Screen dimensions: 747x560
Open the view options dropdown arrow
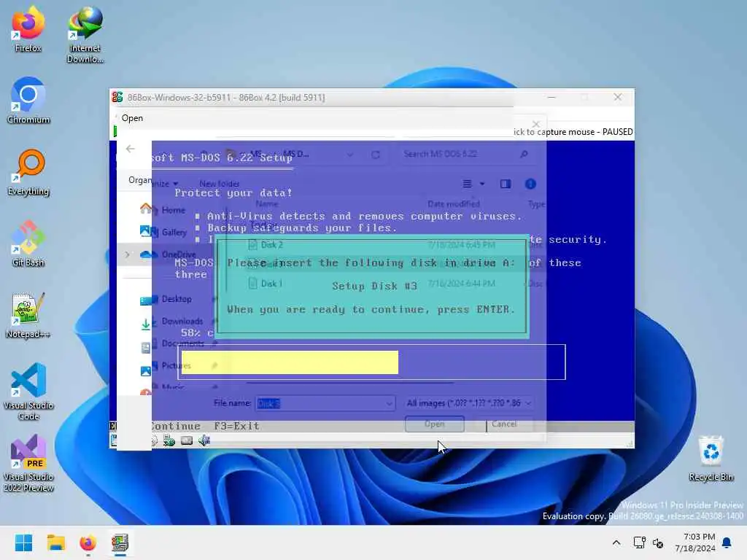coord(482,184)
